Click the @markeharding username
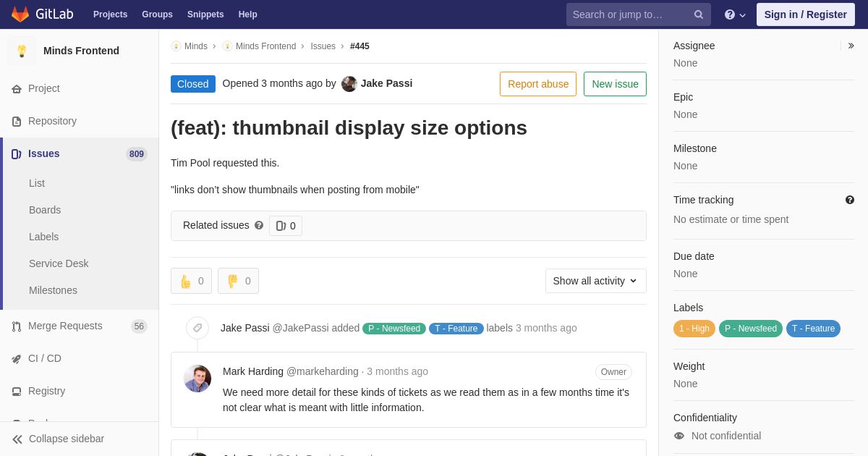This screenshot has height=456, width=868. (x=323, y=371)
